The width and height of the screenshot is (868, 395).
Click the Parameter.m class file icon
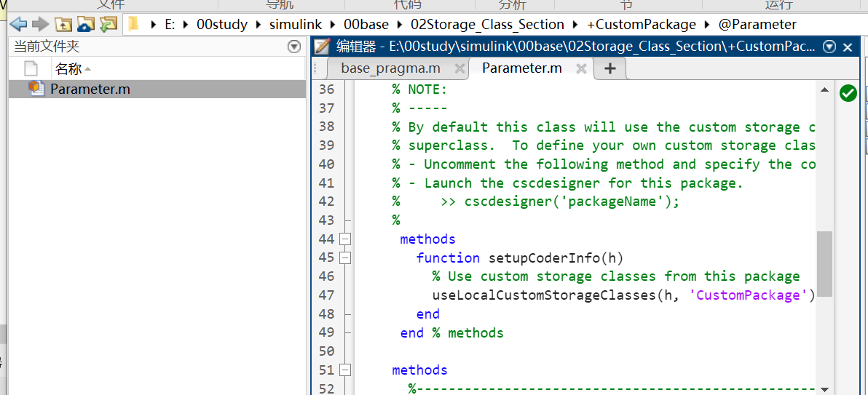pos(36,89)
